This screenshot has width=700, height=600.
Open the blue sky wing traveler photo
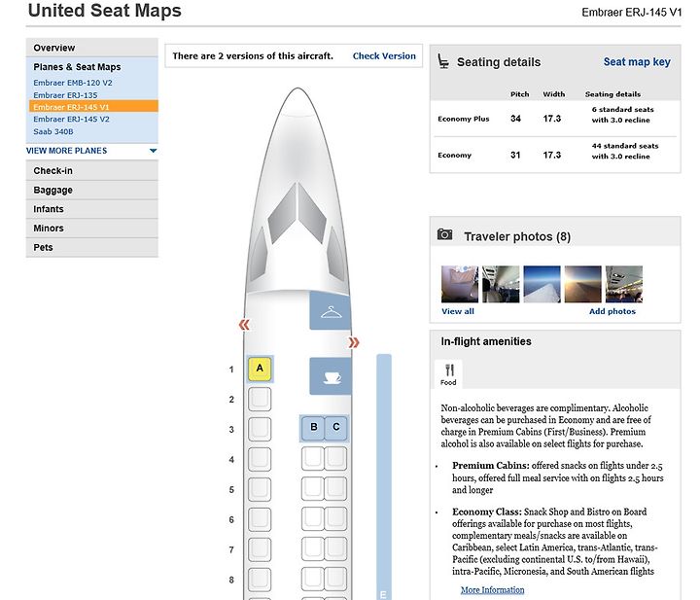542,284
